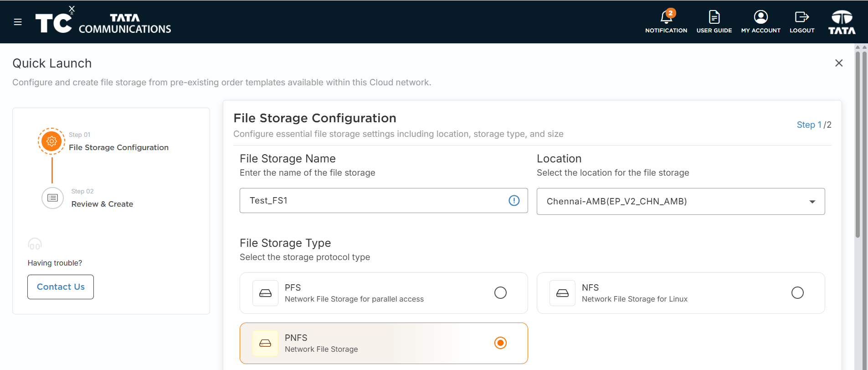Viewport: 868px width, 370px height.
Task: Select the NFS storage type radio button
Action: pyautogui.click(x=797, y=292)
